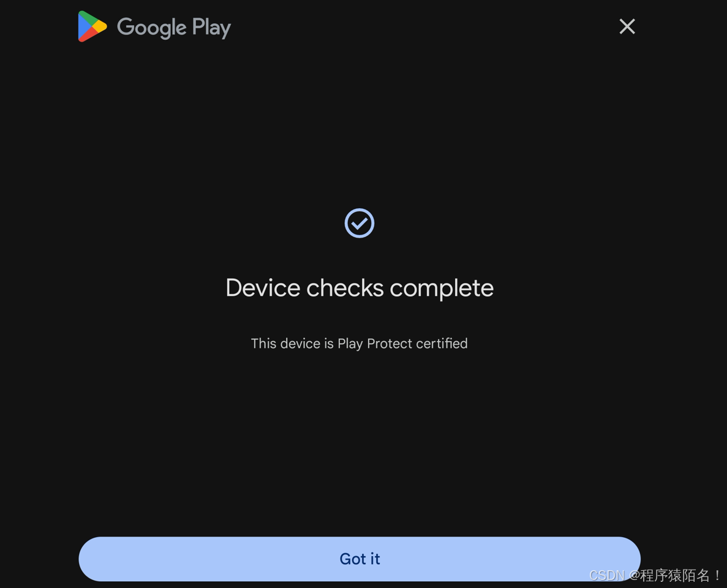Exit using the cross icon at top right
This screenshot has width=727, height=588.
[x=627, y=26]
